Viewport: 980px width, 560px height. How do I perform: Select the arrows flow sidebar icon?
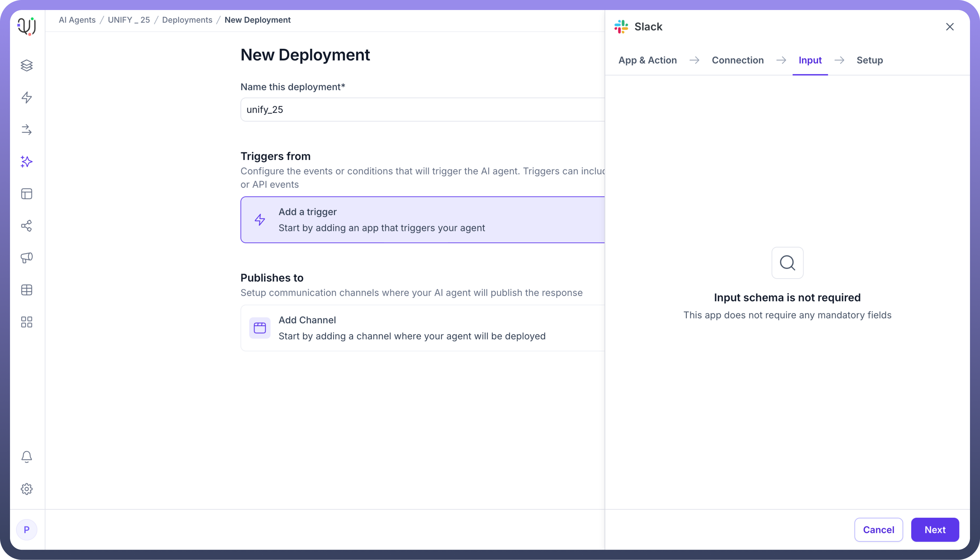point(26,129)
